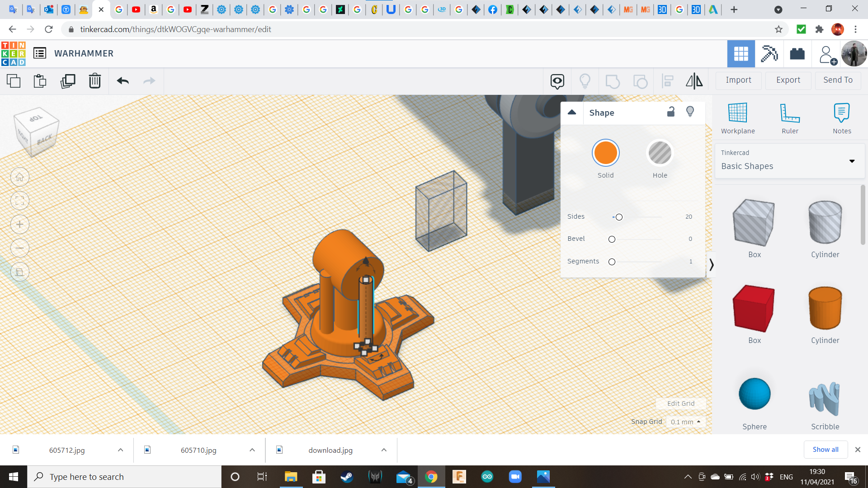Image resolution: width=868 pixels, height=488 pixels.
Task: Pick the blue Sphere shape thumbnail
Action: pyautogui.click(x=754, y=394)
